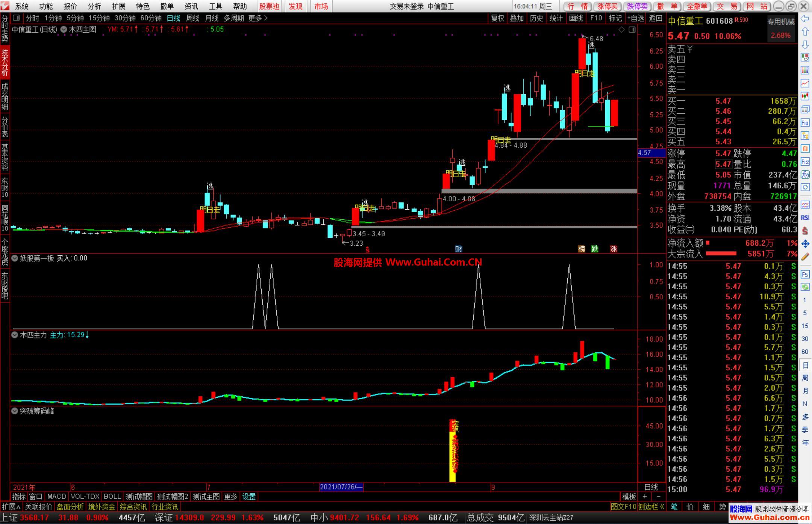Click the RSI indicator icon
The width and height of the screenshot is (812, 524).
[805, 217]
